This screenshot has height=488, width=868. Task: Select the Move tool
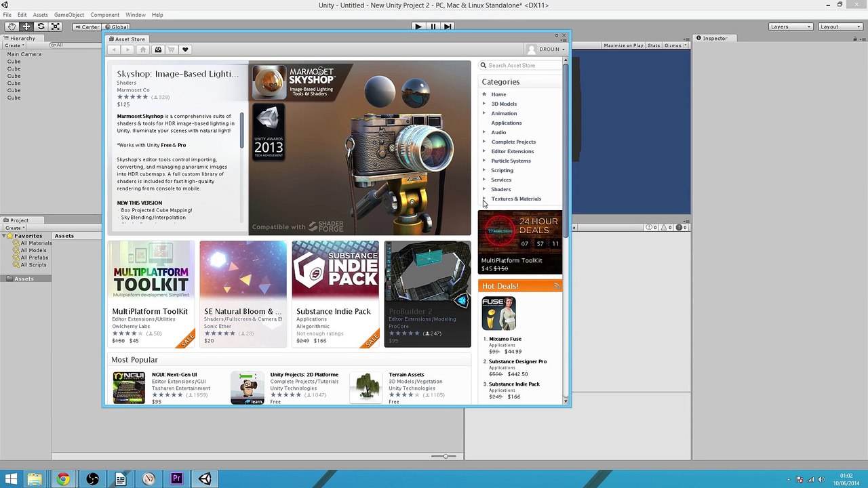click(x=26, y=26)
